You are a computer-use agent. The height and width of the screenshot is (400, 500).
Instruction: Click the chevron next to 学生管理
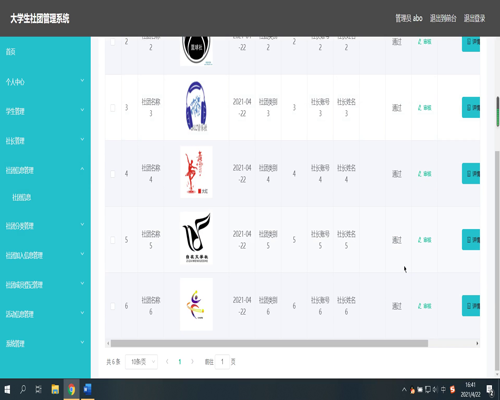coord(82,110)
